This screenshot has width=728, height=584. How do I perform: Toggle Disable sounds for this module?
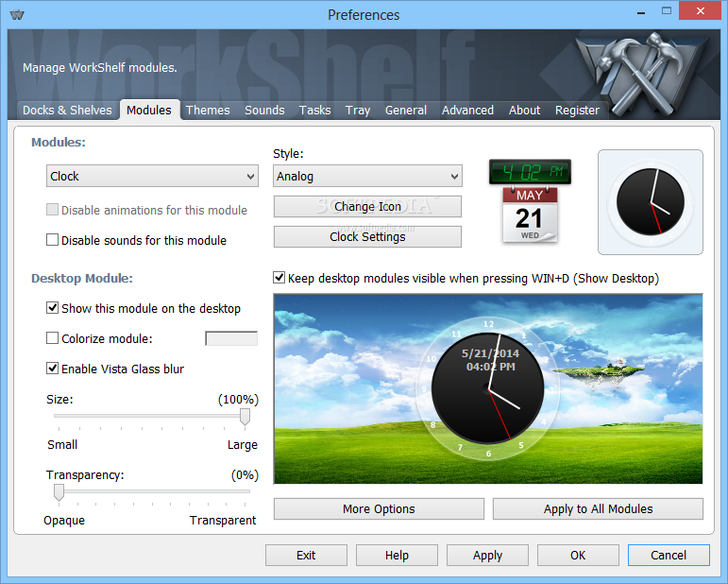[53, 240]
